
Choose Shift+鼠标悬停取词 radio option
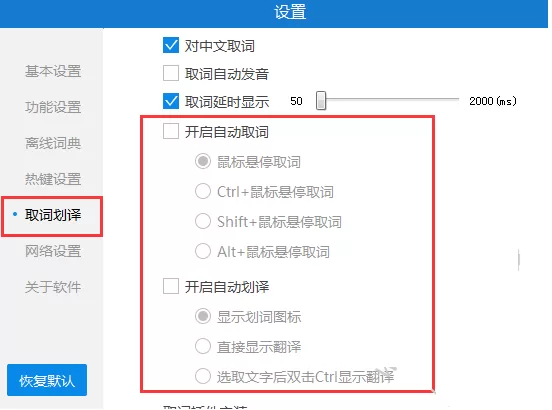pos(203,221)
